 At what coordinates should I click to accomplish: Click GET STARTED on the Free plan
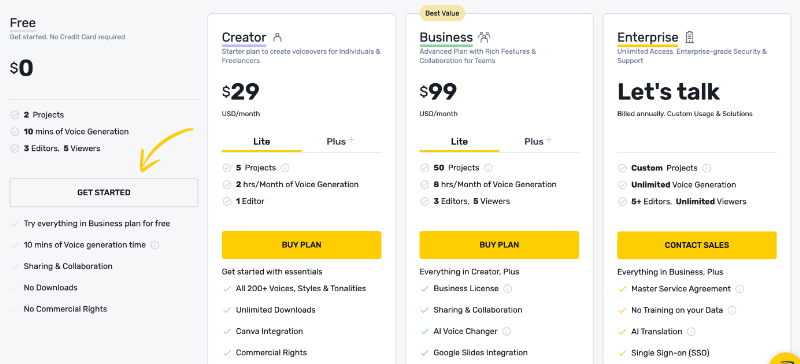click(x=104, y=192)
